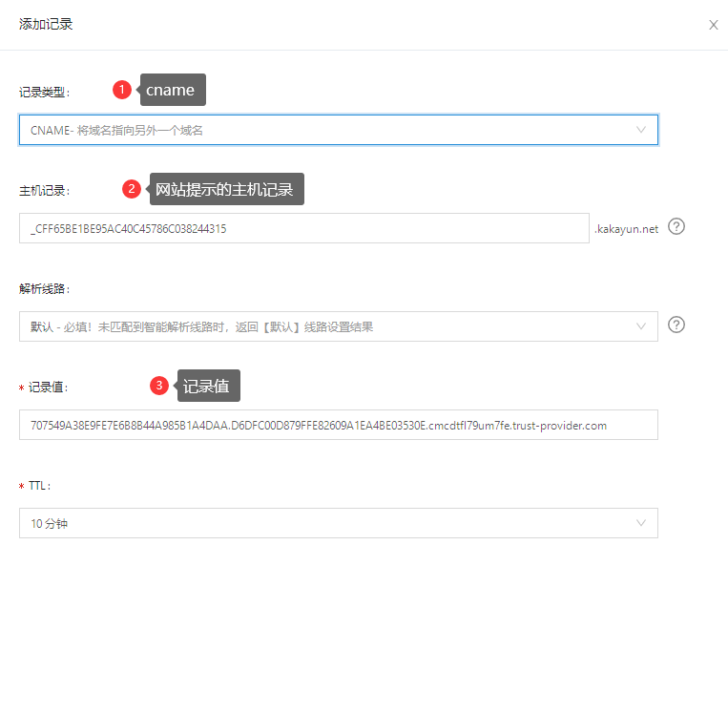The height and width of the screenshot is (713, 728).
Task: Click the 主机记录 label
Action: click(x=44, y=191)
